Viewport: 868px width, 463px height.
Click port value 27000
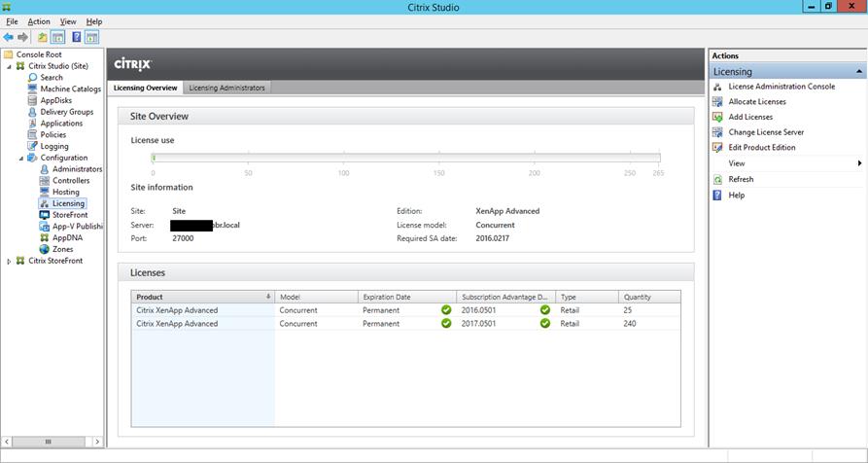point(184,238)
